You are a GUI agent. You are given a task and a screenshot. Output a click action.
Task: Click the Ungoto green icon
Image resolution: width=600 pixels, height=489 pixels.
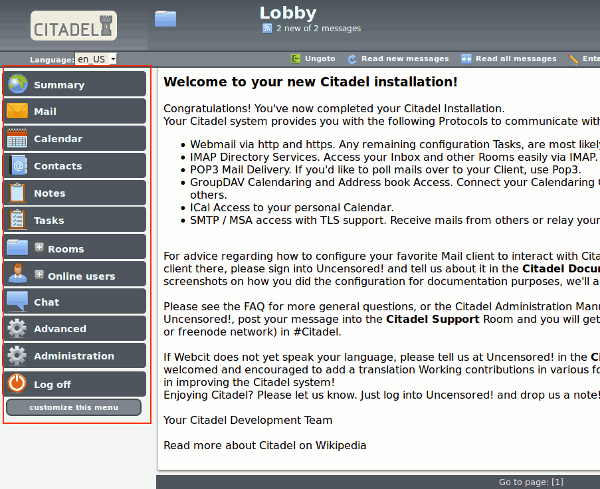295,59
